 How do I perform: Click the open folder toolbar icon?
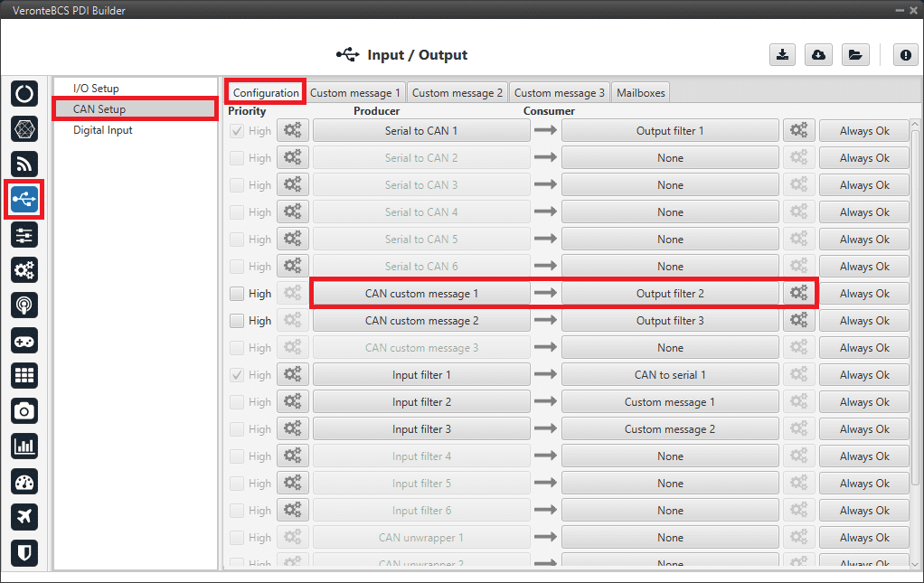click(x=855, y=55)
